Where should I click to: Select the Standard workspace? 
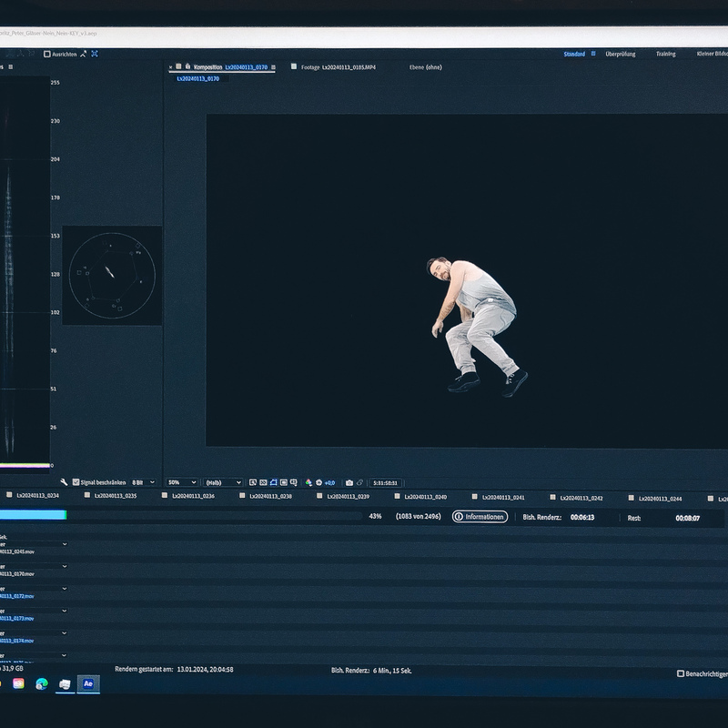point(574,55)
